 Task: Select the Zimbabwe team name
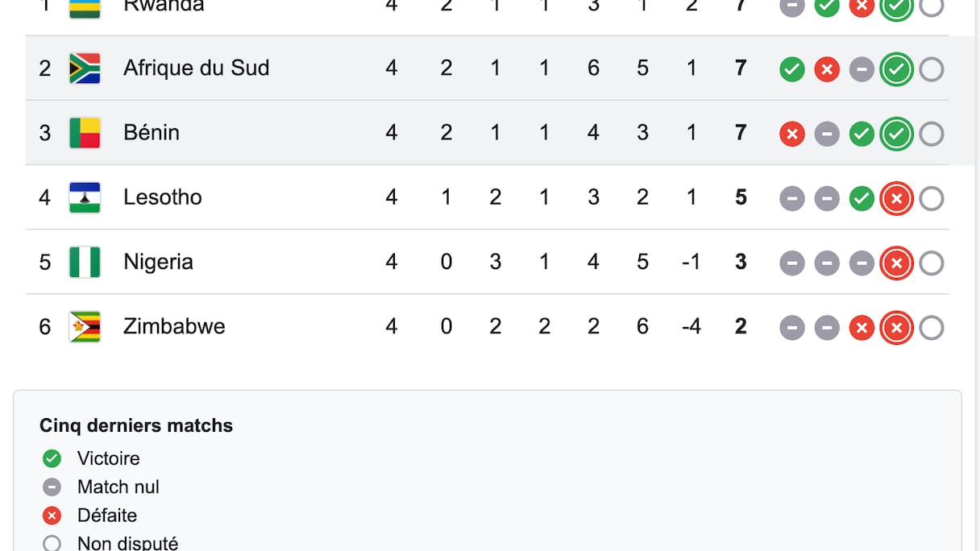174,326
